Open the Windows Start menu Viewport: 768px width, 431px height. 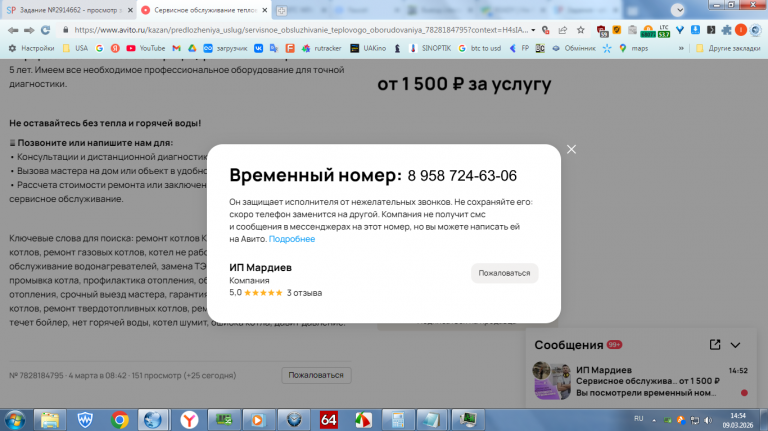15,420
